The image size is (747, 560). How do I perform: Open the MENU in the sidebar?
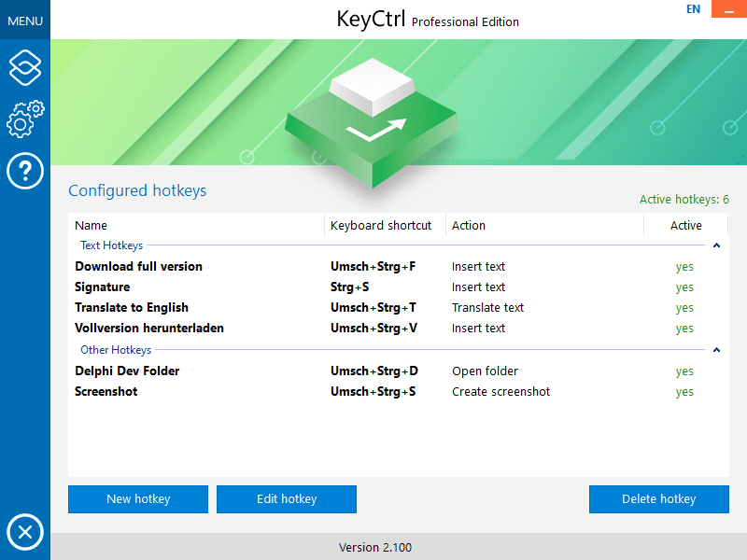pyautogui.click(x=25, y=20)
